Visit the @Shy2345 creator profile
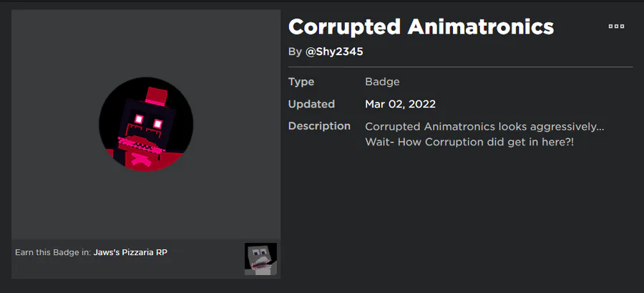The width and height of the screenshot is (644, 293). click(340, 52)
